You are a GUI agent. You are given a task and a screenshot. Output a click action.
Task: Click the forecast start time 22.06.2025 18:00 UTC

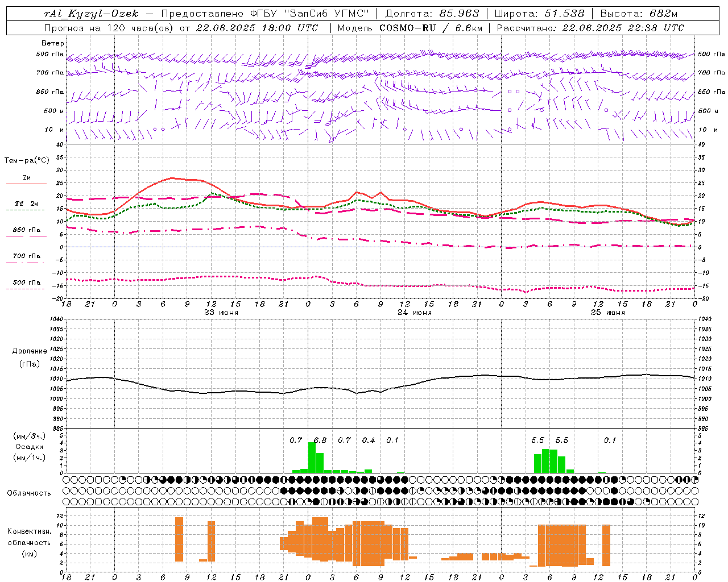coord(257,28)
